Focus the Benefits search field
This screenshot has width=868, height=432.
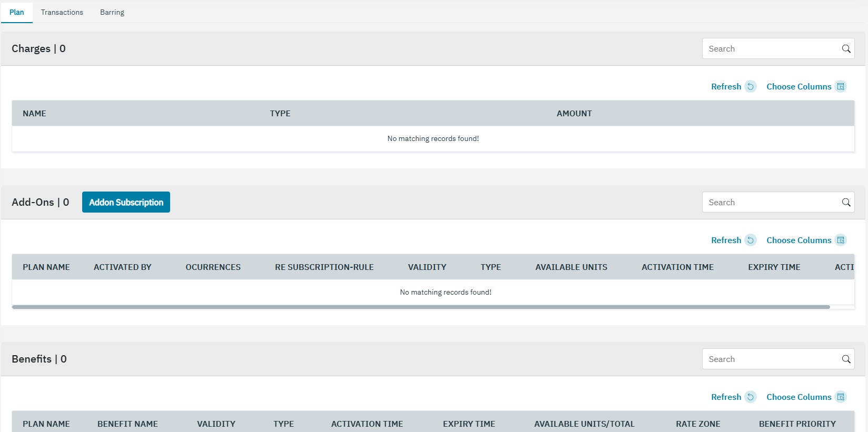(x=770, y=359)
